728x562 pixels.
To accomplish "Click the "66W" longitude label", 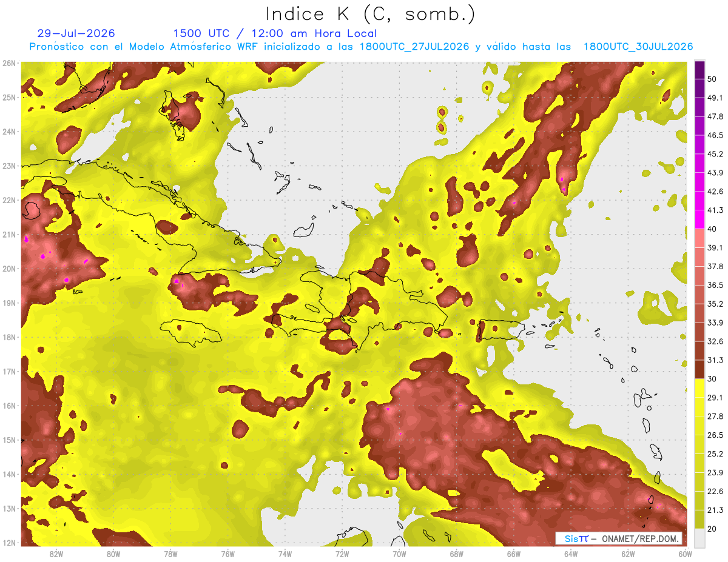I will [x=514, y=554].
